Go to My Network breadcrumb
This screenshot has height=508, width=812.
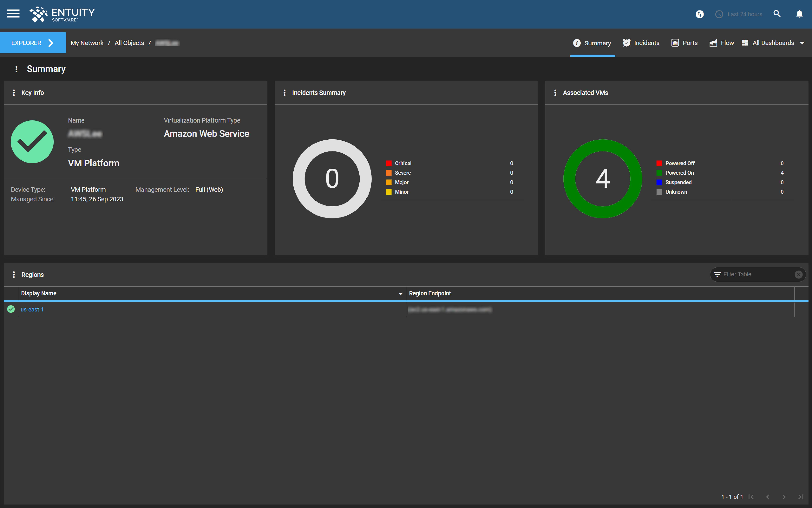(x=87, y=43)
